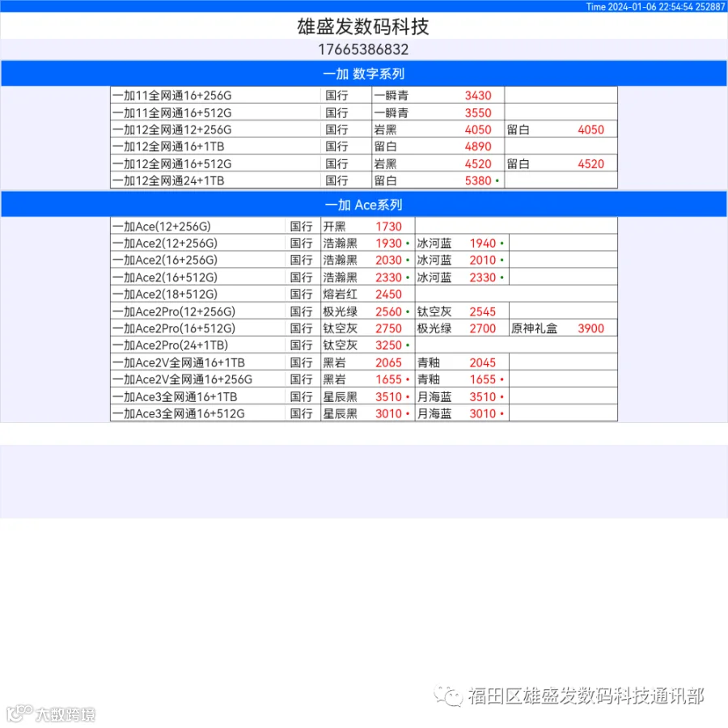Select the price 2045
This screenshot has width=728, height=728.
coord(483,362)
